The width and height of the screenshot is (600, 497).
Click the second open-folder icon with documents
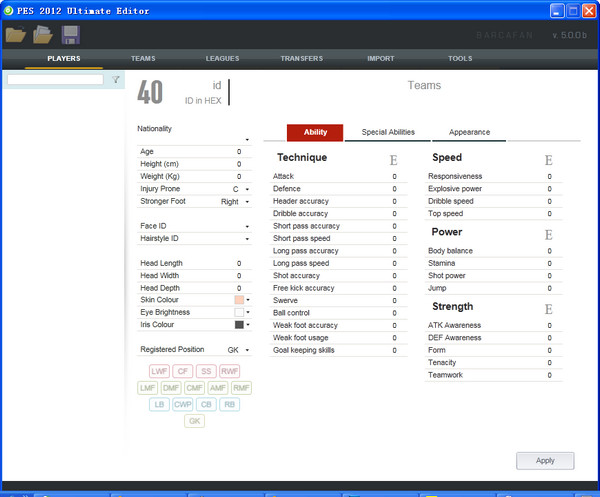(x=43, y=34)
